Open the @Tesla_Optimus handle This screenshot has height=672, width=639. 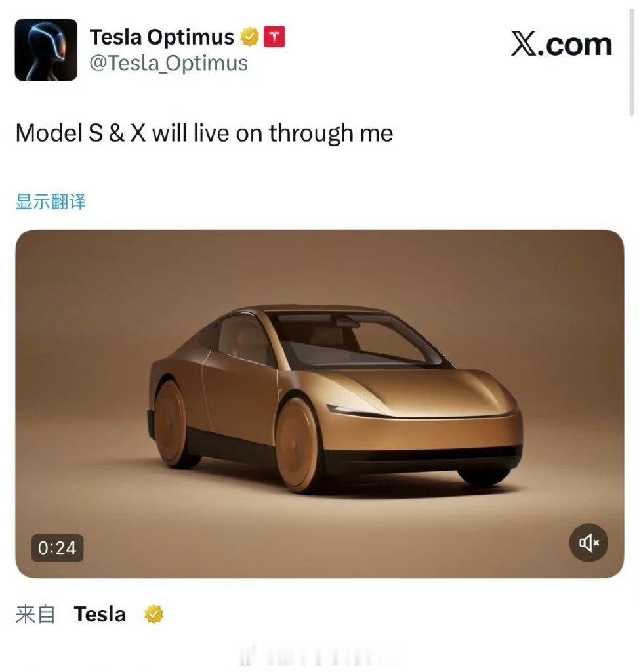169,64
